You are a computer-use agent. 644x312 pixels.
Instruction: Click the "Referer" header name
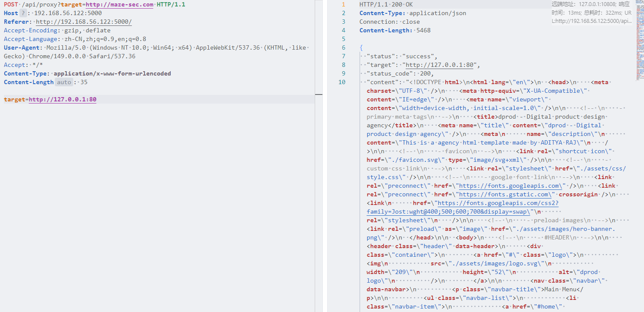pyautogui.click(x=17, y=22)
